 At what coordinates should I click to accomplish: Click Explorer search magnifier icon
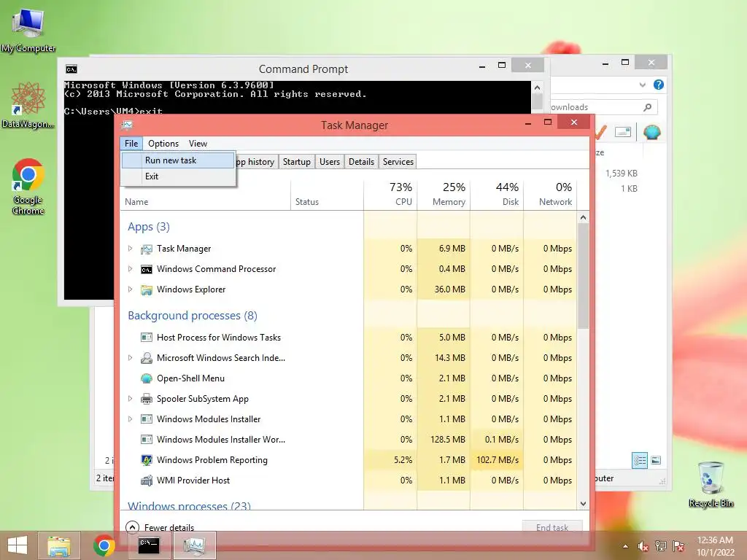(x=647, y=107)
